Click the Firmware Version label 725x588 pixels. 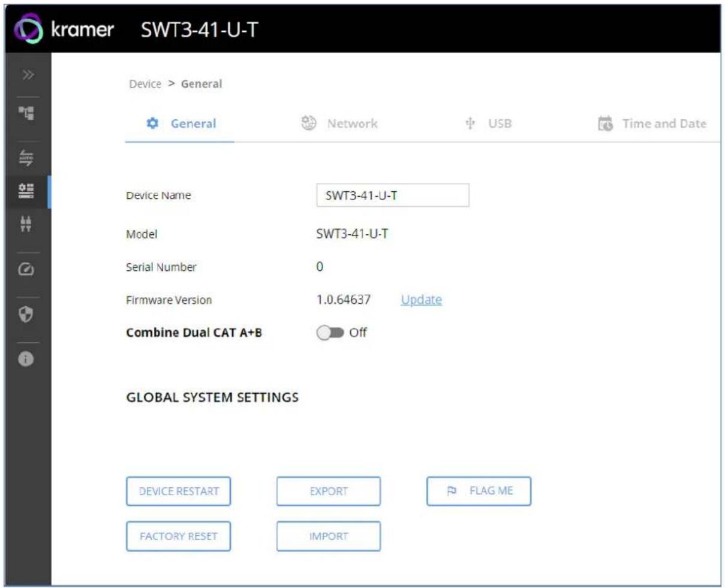click(169, 300)
